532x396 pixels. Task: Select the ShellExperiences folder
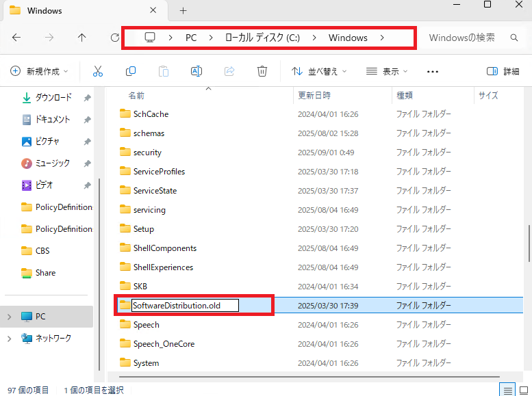click(x=163, y=267)
